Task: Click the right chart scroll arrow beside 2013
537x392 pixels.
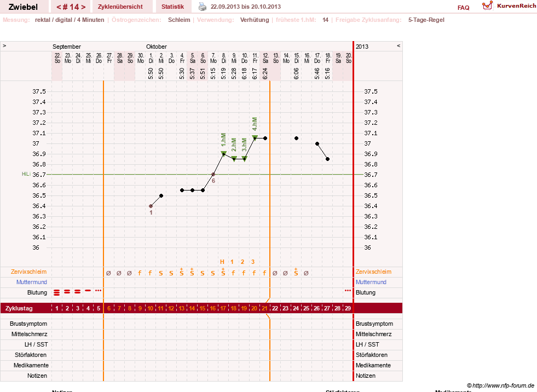Action: pos(399,45)
